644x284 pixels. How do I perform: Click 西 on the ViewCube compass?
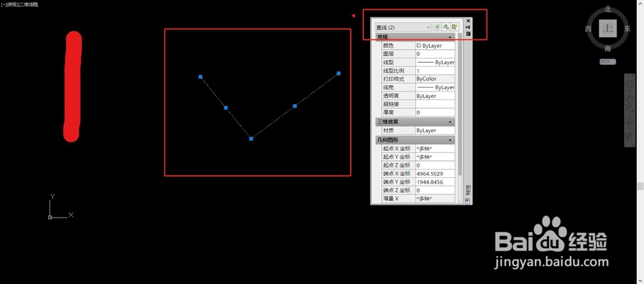pyautogui.click(x=588, y=29)
